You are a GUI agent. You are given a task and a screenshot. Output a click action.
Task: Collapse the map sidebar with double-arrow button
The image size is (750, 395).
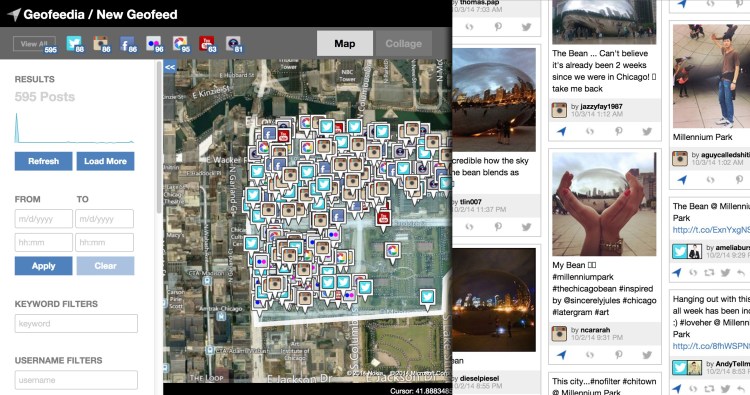(170, 67)
